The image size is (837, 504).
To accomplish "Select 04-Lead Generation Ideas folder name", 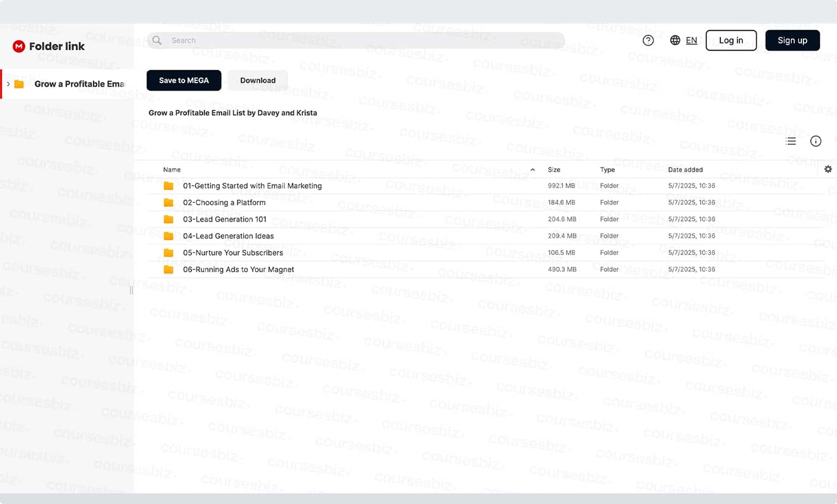I will 228,236.
